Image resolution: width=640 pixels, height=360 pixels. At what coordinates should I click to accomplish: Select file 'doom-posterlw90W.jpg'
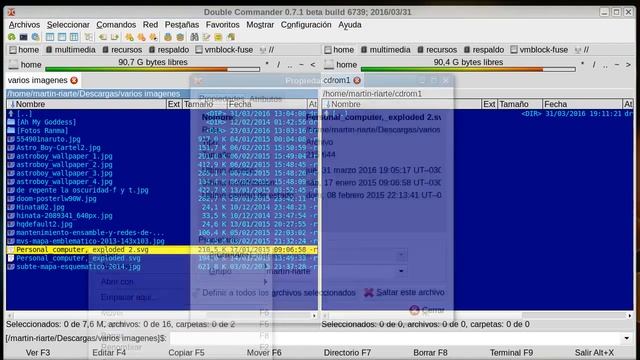point(162,199)
